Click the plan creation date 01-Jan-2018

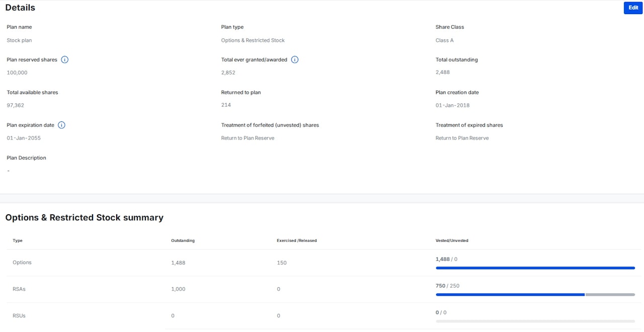pyautogui.click(x=452, y=105)
